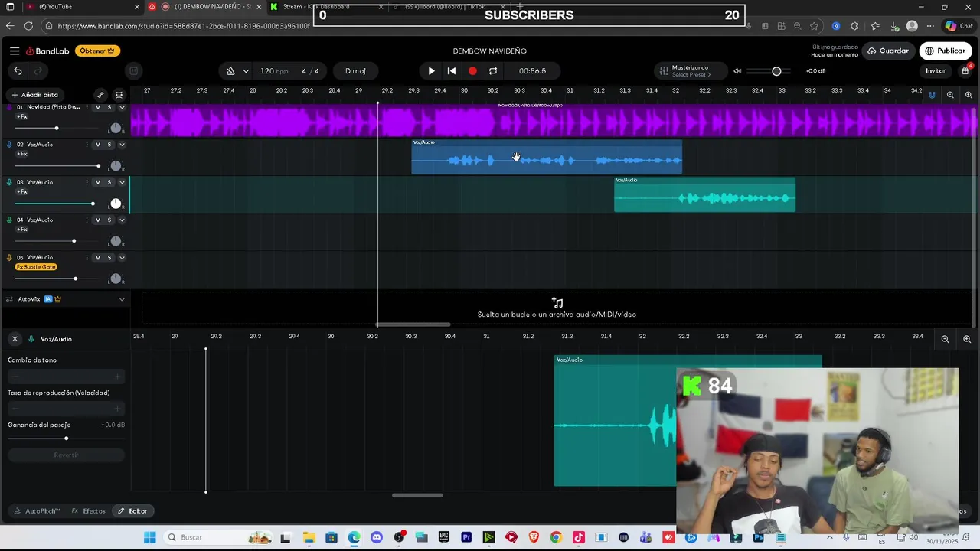
Task: Toggle loop cycle mode
Action: [493, 71]
